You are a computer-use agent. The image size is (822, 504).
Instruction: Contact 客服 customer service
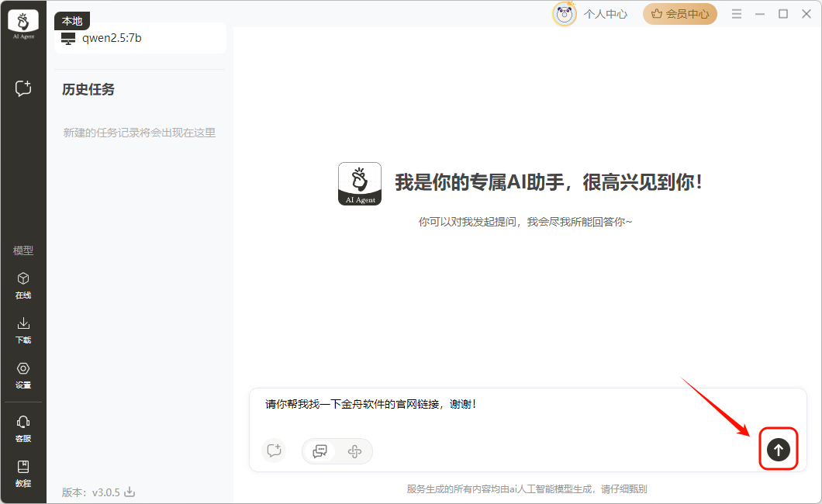(23, 428)
